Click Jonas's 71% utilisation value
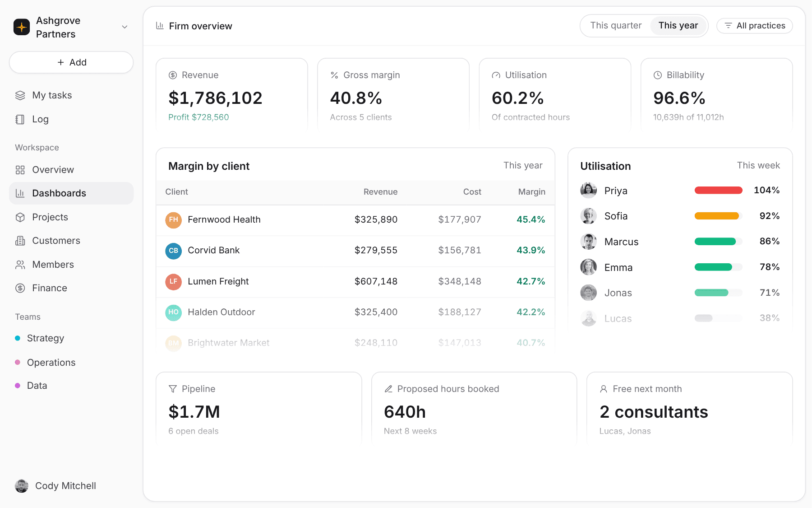Image resolution: width=812 pixels, height=508 pixels. click(770, 293)
